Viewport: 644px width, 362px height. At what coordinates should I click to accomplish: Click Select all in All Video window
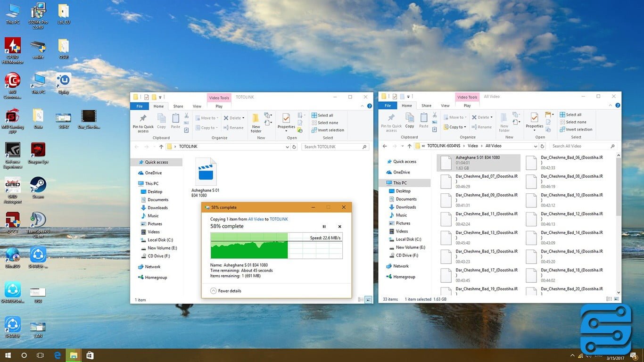pyautogui.click(x=570, y=115)
